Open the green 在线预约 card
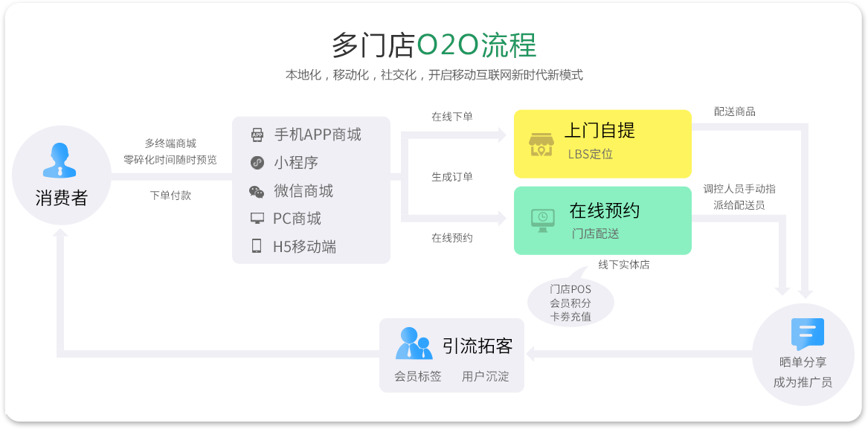Viewport: 868px width, 429px height. pos(602,220)
